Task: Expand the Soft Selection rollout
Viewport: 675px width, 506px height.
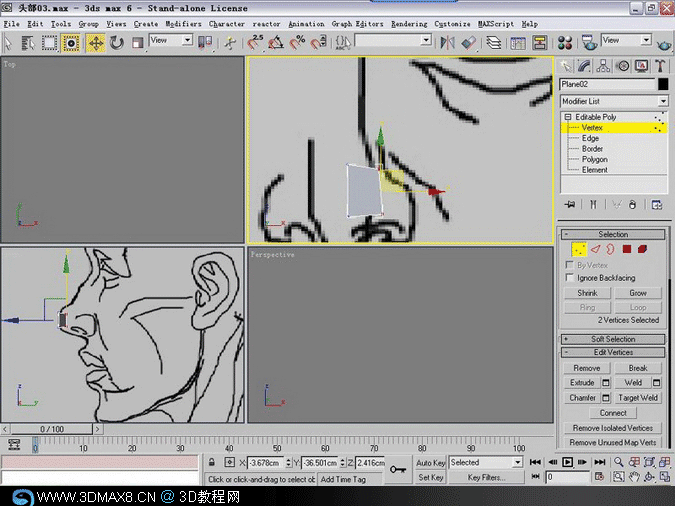Action: [614, 340]
